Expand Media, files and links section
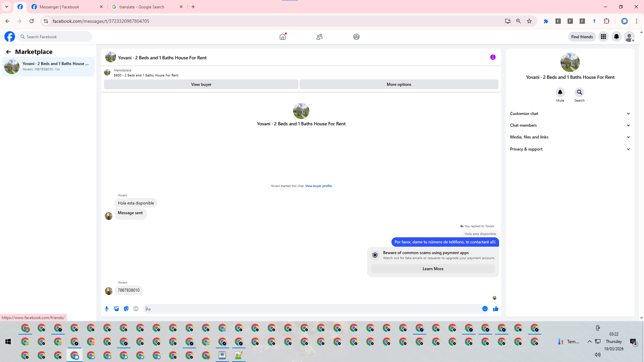The image size is (644, 362). pos(570,137)
